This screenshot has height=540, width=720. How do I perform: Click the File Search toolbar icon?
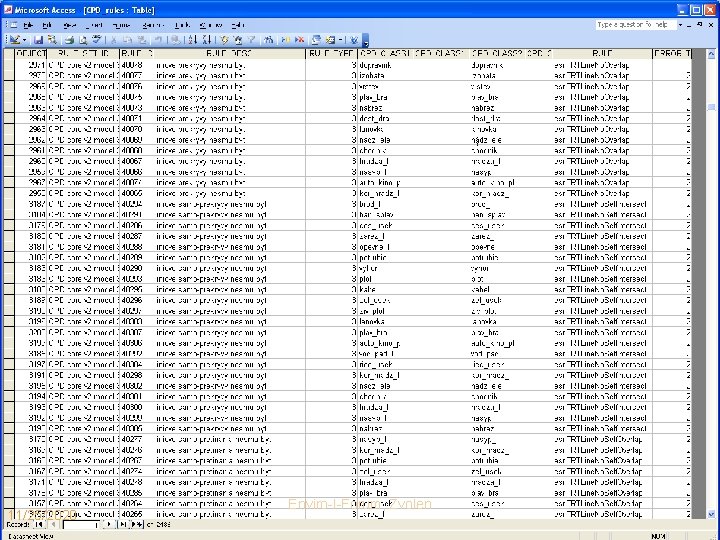[52, 40]
